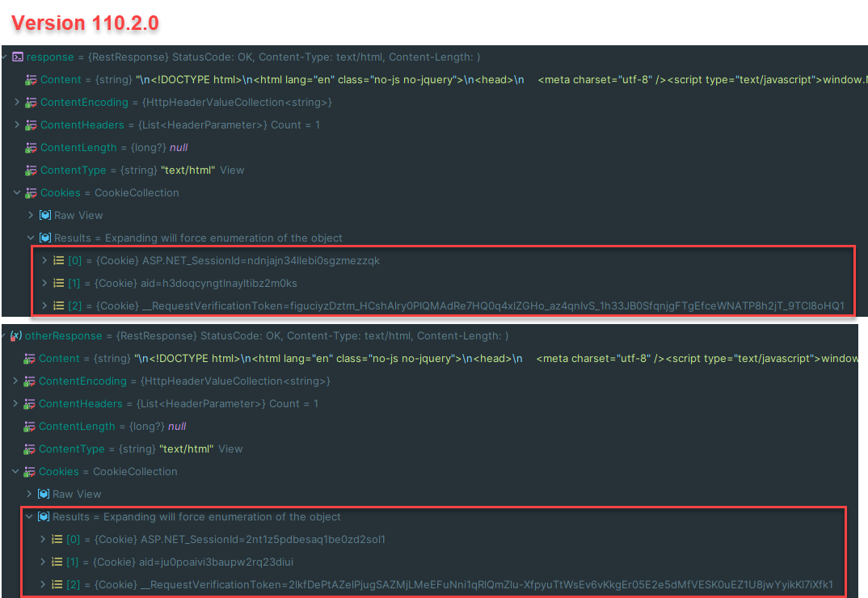The width and height of the screenshot is (868, 598).
Task: Click the (x) icon beside otherResponse
Action: (x=18, y=335)
